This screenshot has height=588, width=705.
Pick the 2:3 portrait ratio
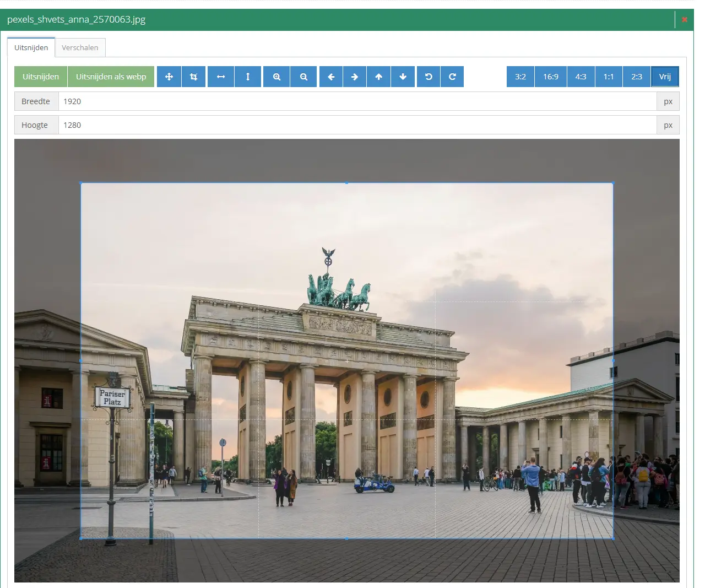637,77
